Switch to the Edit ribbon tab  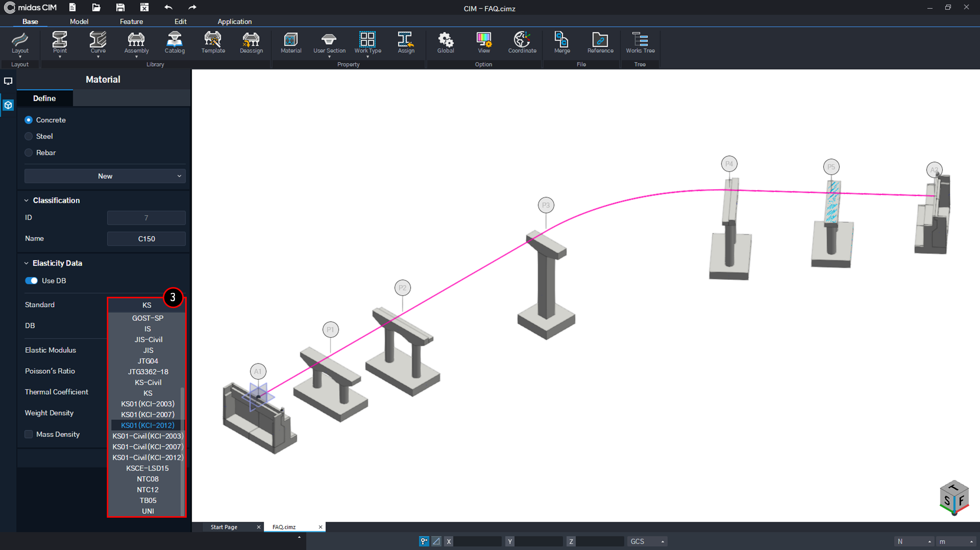[x=180, y=22]
